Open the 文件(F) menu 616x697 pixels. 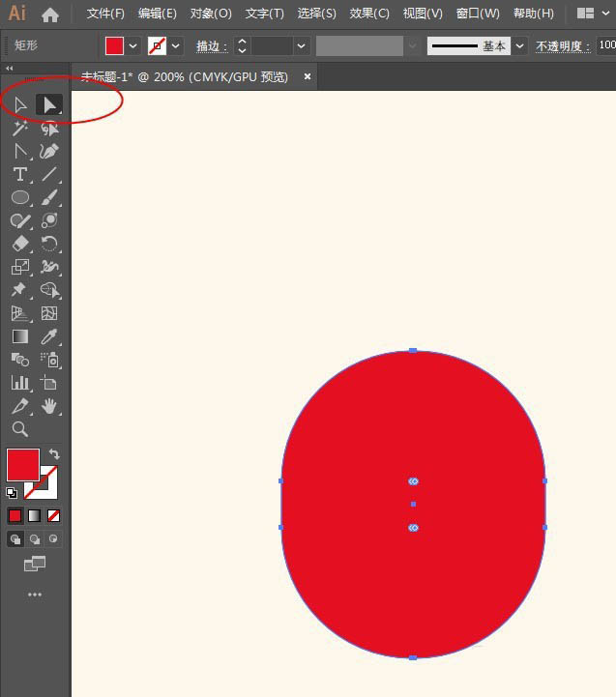click(x=105, y=14)
